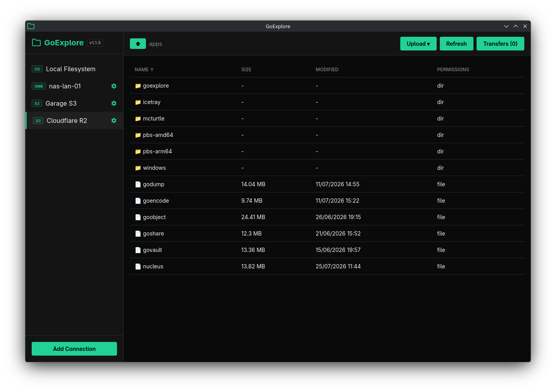The image size is (556, 392).
Task: Click the 9.74 MB size cell
Action: coord(252,201)
